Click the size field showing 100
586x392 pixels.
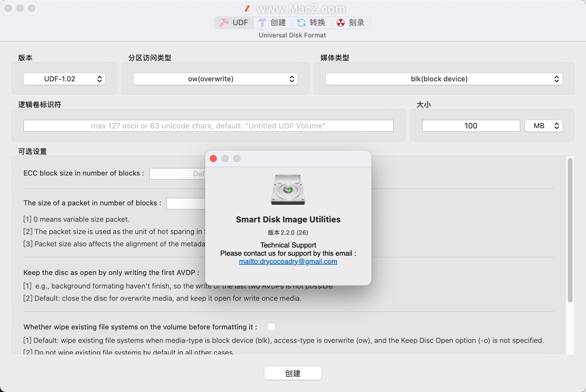[x=471, y=126]
